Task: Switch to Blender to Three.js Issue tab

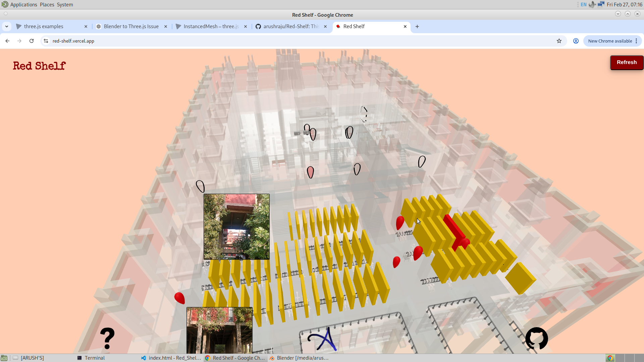Action: coord(131,26)
